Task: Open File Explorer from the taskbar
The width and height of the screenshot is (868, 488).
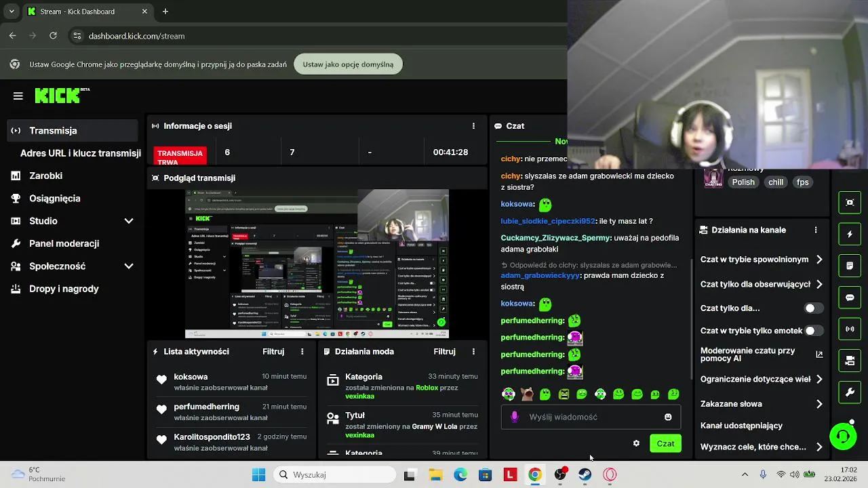Action: (x=435, y=474)
